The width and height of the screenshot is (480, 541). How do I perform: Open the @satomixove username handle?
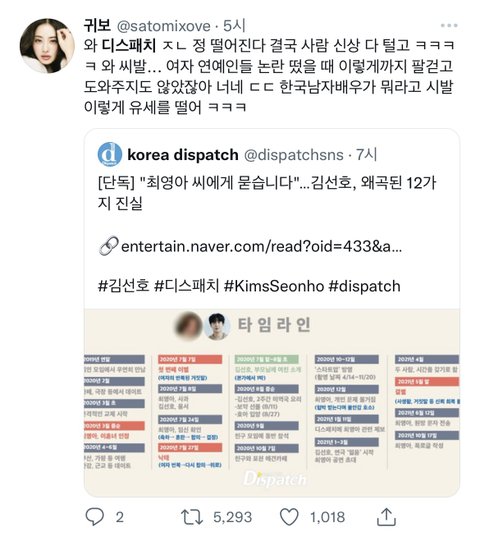click(164, 26)
